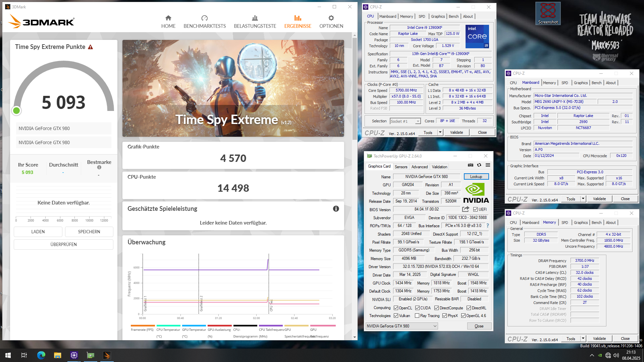Open the volume tray icon
This screenshot has width=644, height=362.
[x=616, y=355]
